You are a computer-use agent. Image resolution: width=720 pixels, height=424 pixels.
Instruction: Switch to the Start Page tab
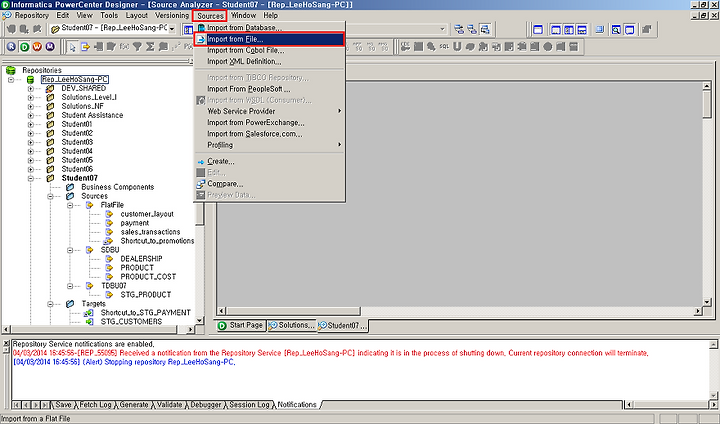[x=241, y=326]
